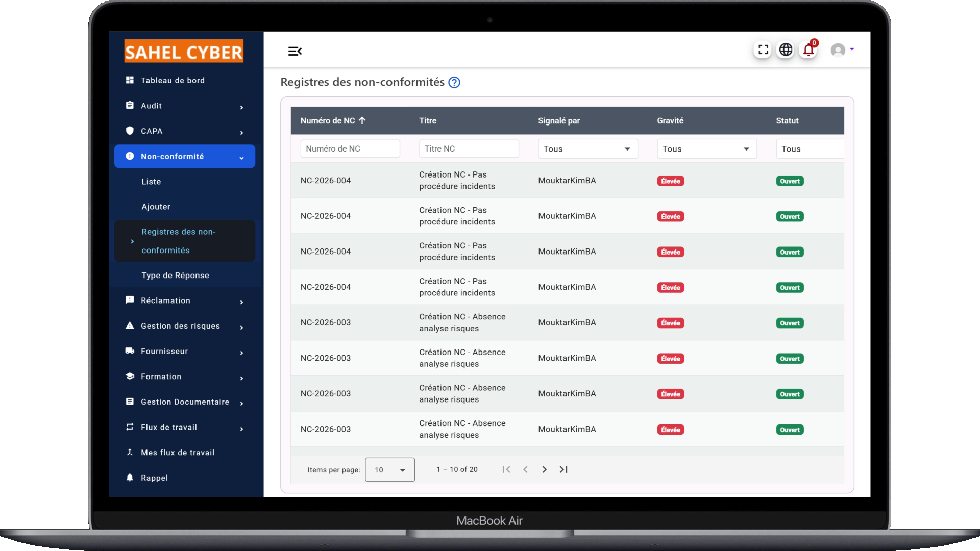Click the Signalé par column header

tap(559, 121)
